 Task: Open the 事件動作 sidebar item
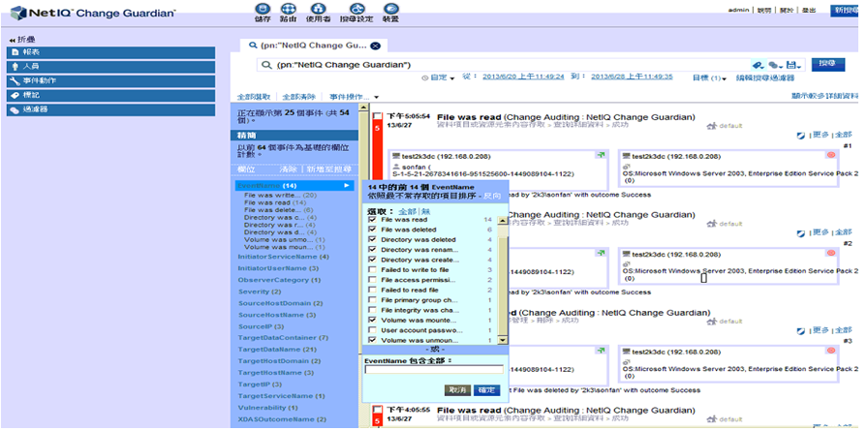coord(110,80)
